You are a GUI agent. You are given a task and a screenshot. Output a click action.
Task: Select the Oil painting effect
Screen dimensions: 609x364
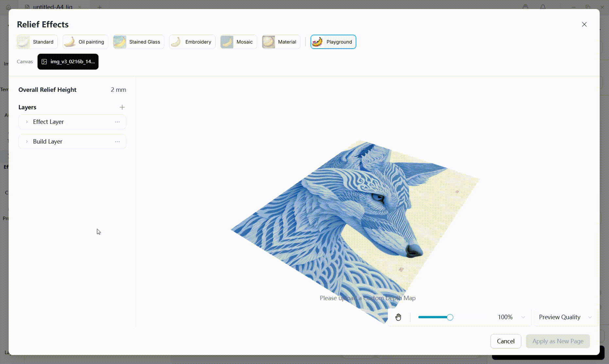(x=85, y=42)
